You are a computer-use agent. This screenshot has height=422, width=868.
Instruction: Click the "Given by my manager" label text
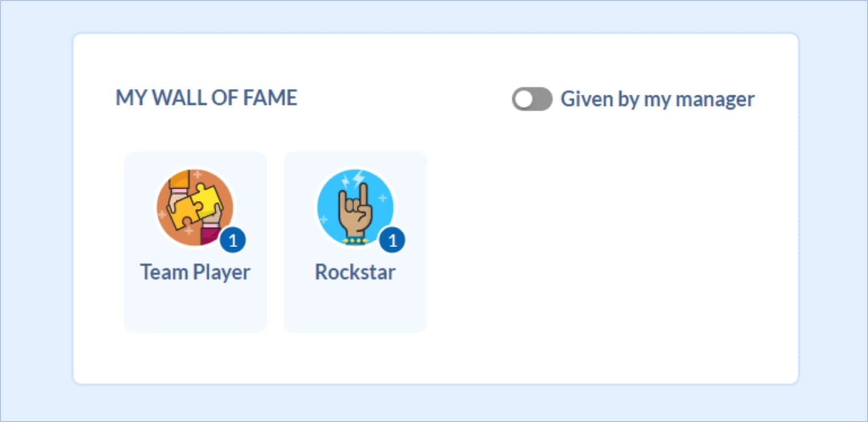(x=657, y=99)
